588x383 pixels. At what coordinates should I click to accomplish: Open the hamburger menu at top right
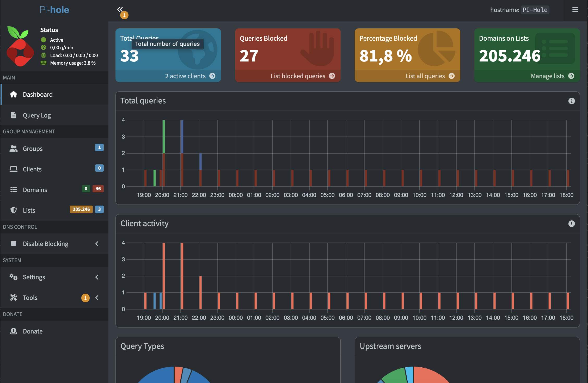(x=575, y=10)
